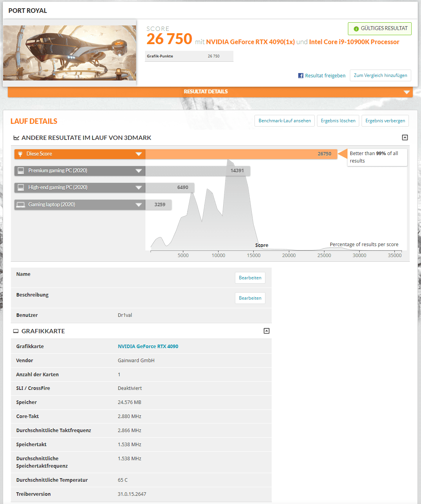Click the Speichertakt row value 1.538 MHz
This screenshot has width=421, height=504.
(x=129, y=445)
